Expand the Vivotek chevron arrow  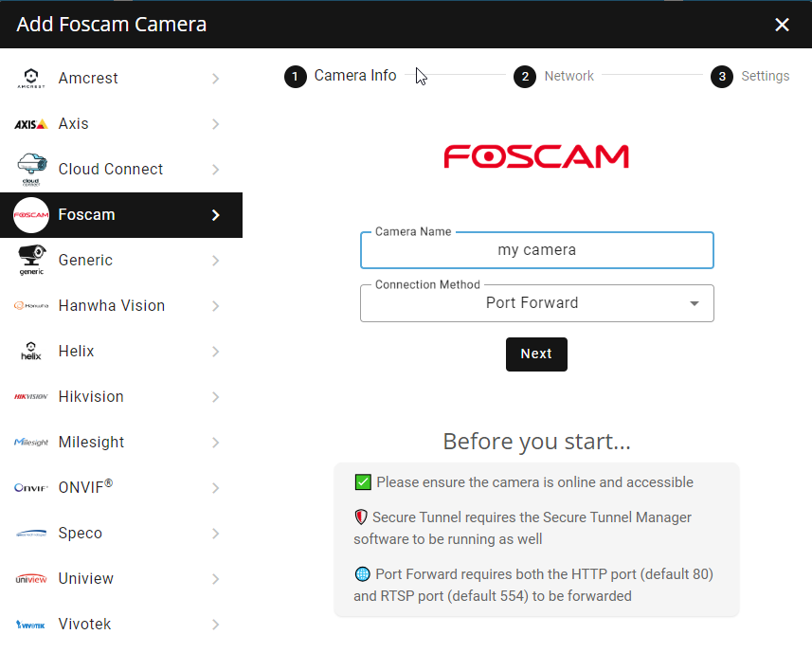[216, 625]
